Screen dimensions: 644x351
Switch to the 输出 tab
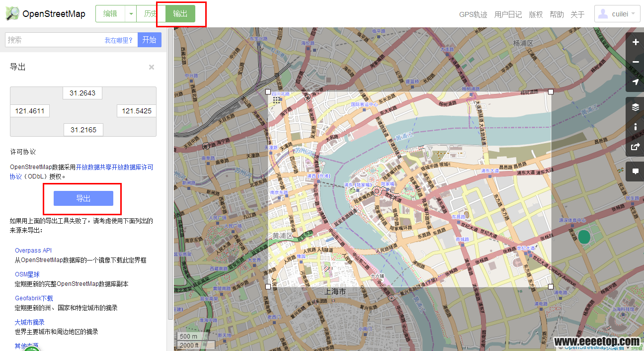(180, 14)
